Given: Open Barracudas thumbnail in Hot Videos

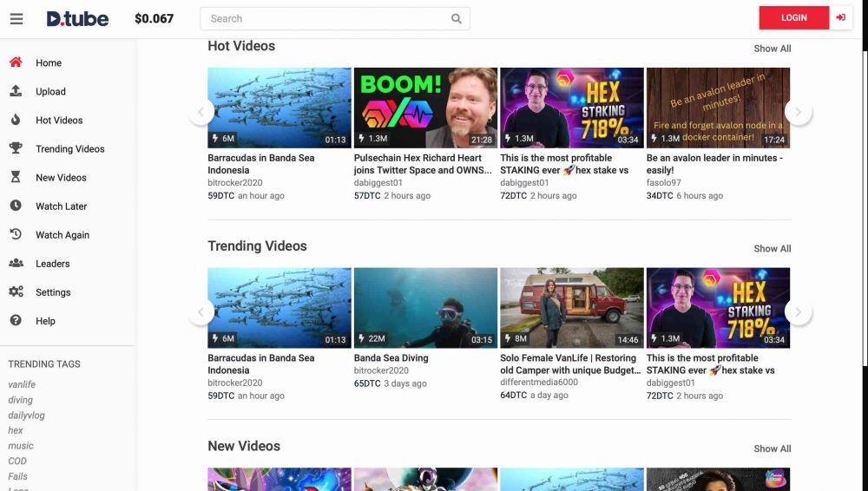Looking at the screenshot, I should 279,108.
